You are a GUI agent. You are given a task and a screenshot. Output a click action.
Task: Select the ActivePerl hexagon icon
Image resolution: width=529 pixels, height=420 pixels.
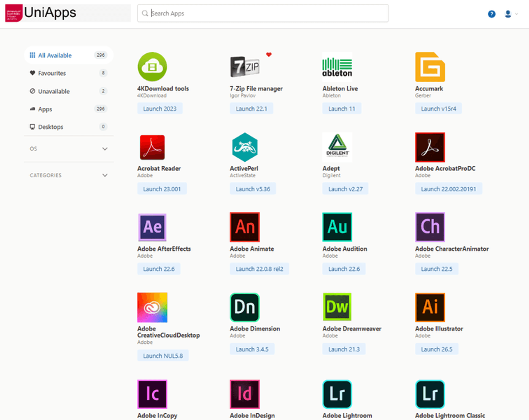point(245,147)
